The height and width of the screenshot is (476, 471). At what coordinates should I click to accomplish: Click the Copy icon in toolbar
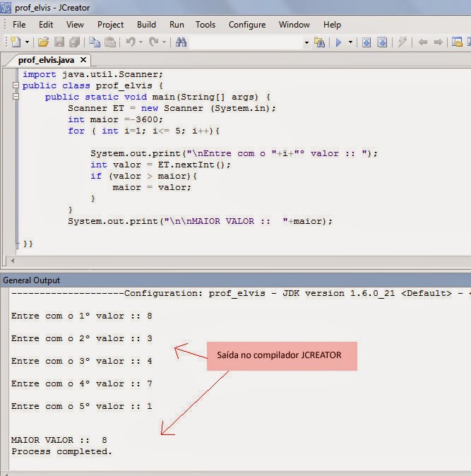(95, 42)
